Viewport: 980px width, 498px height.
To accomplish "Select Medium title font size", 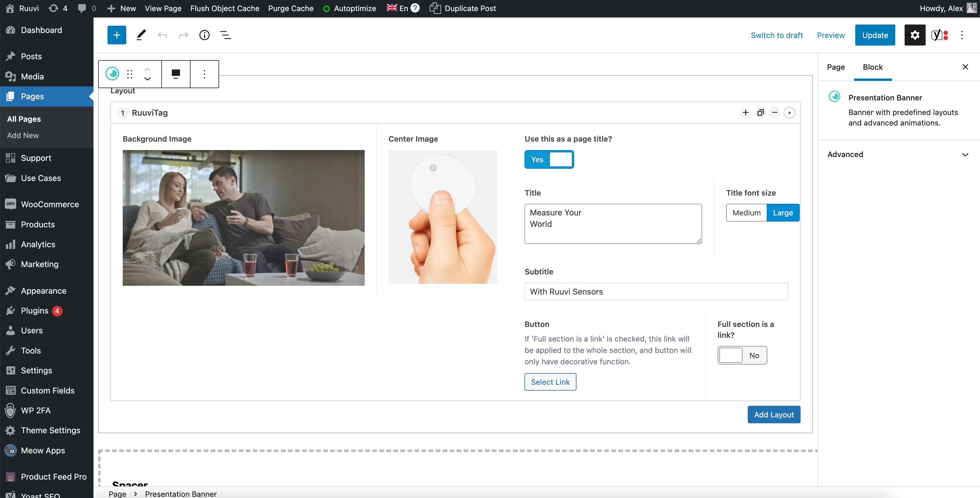I will 747,213.
